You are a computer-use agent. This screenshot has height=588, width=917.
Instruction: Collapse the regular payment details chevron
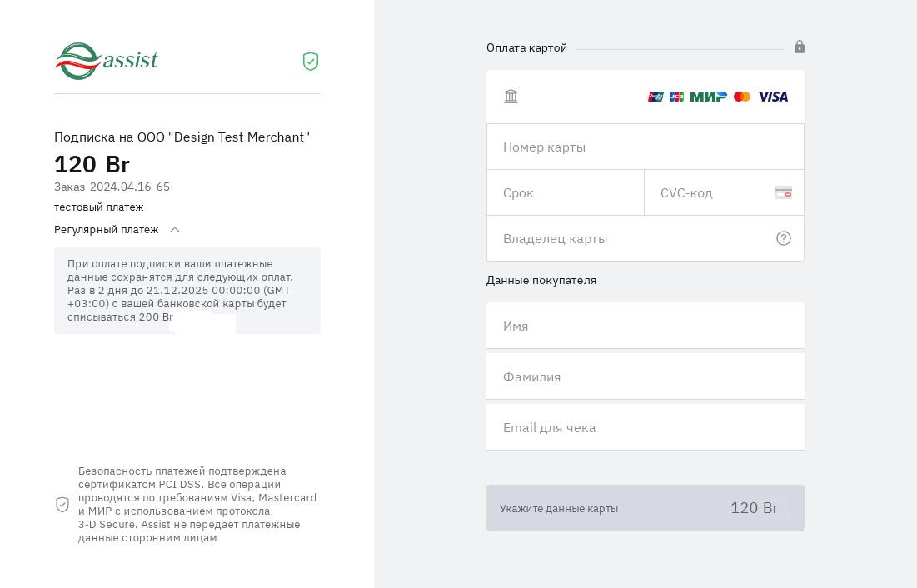[x=175, y=230]
